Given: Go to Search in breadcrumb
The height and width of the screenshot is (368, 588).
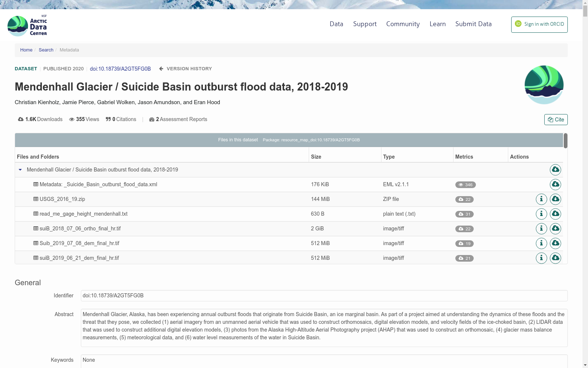Looking at the screenshot, I should click(x=46, y=50).
